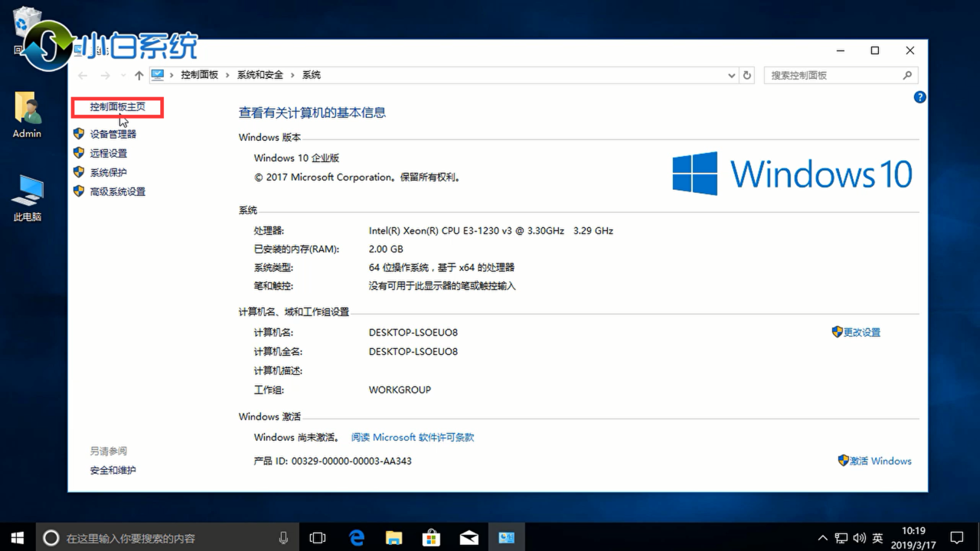980x551 pixels.
Task: Open Microsoft Store from taskbar
Action: (x=431, y=538)
